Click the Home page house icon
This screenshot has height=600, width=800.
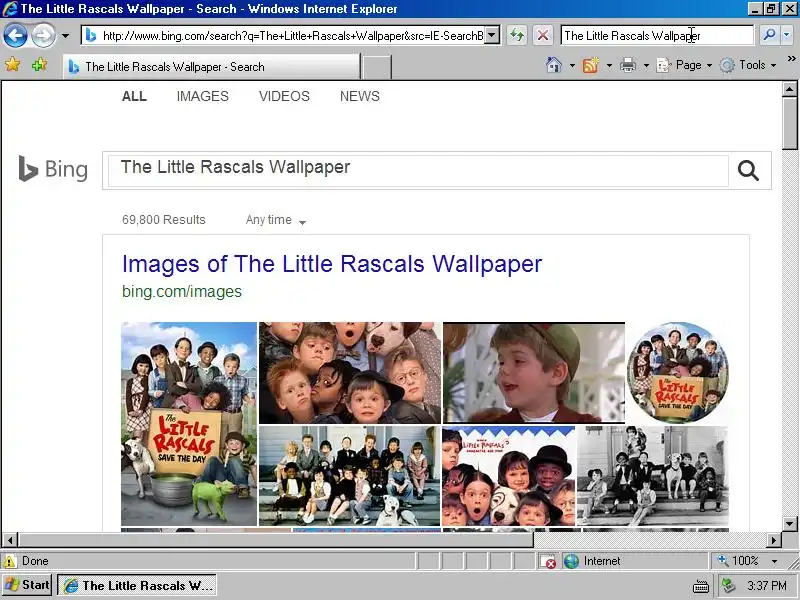click(x=554, y=65)
